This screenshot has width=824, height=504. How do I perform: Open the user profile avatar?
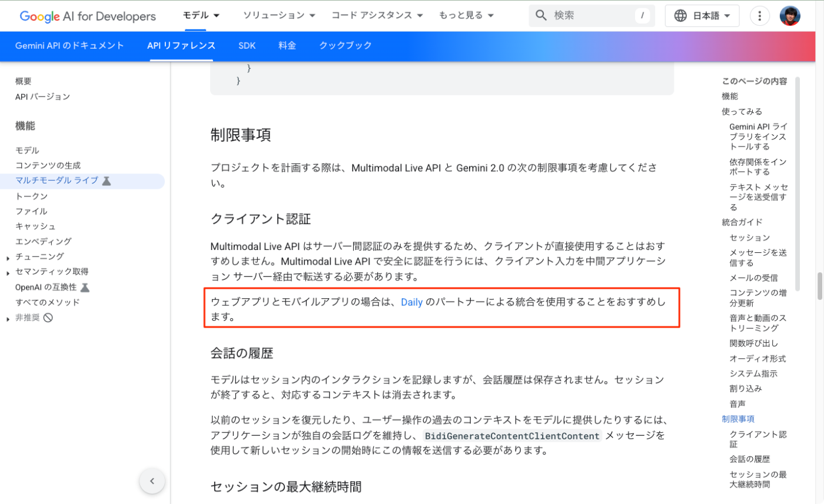[x=790, y=16]
